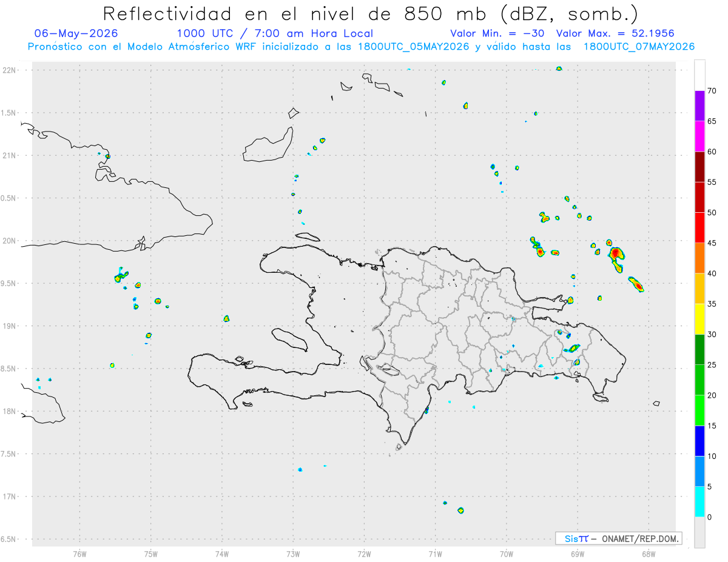Click the 18N latitude axis label
Viewport: 728px width, 562px height.
pos(10,412)
